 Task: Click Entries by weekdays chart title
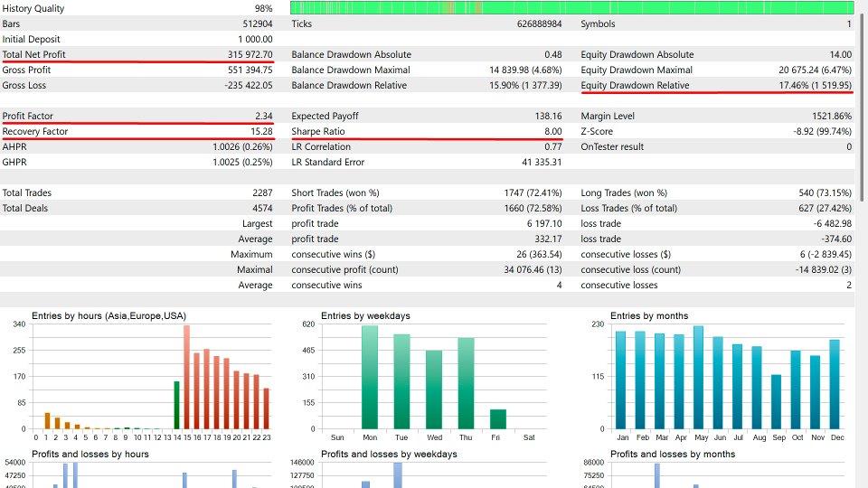[365, 316]
